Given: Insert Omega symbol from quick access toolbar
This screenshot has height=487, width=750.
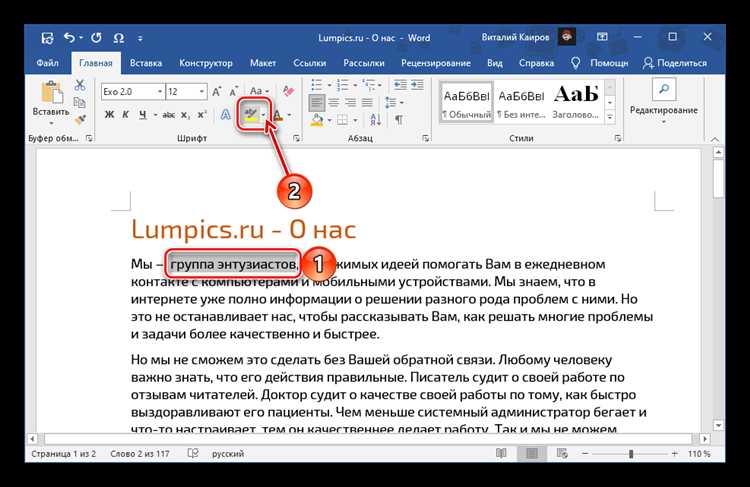Looking at the screenshot, I should (118, 38).
